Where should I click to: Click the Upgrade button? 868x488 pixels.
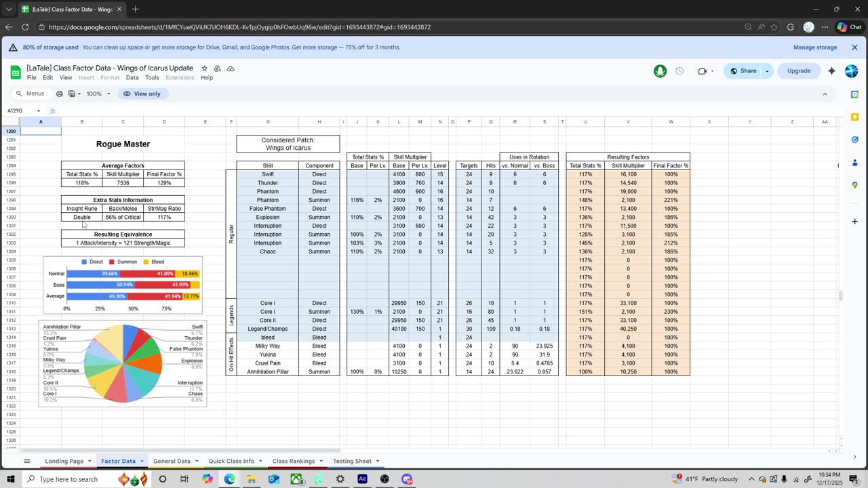[x=798, y=71]
